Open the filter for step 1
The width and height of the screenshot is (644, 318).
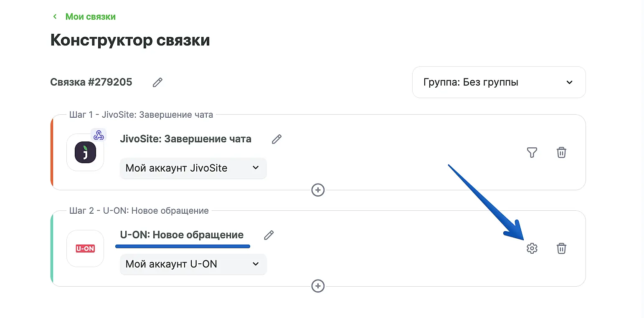(532, 153)
